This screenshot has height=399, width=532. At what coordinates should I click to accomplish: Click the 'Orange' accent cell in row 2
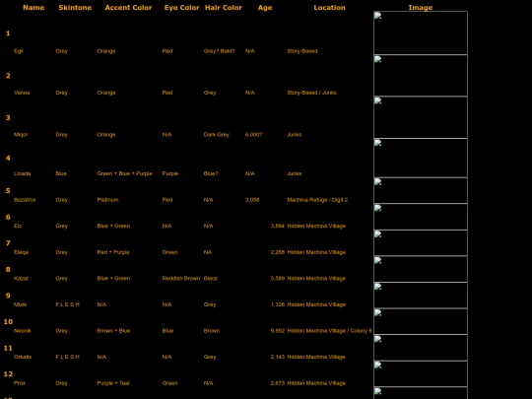[106, 93]
